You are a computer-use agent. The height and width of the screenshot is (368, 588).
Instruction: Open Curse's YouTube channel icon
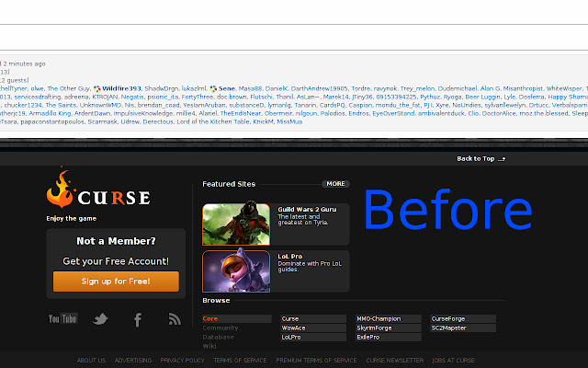pyautogui.click(x=63, y=319)
